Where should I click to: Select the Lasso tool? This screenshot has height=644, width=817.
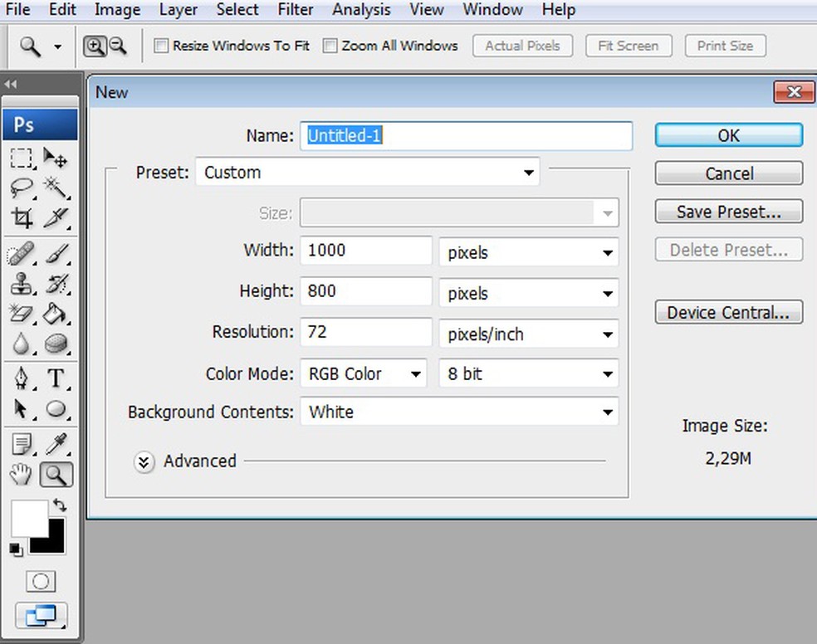click(x=22, y=188)
